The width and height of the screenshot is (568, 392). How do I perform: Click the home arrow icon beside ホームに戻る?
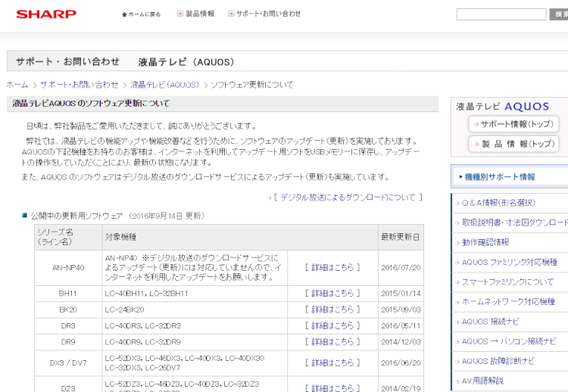point(124,14)
